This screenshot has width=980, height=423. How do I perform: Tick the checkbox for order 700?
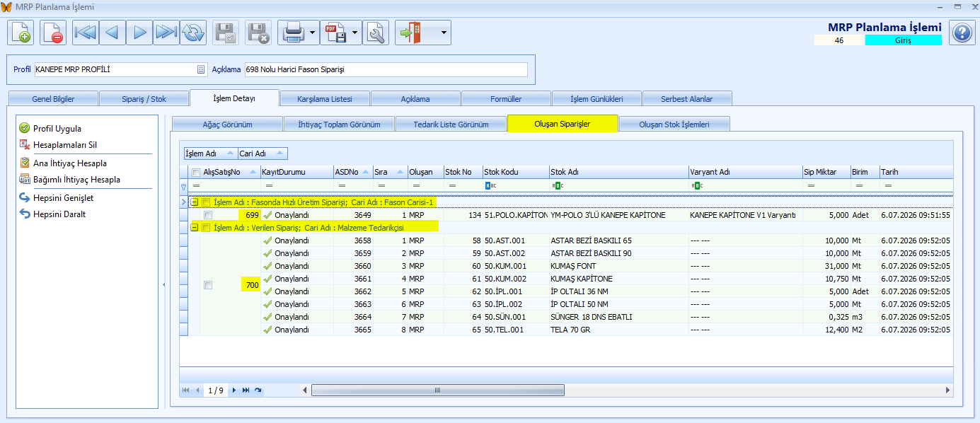coord(208,285)
